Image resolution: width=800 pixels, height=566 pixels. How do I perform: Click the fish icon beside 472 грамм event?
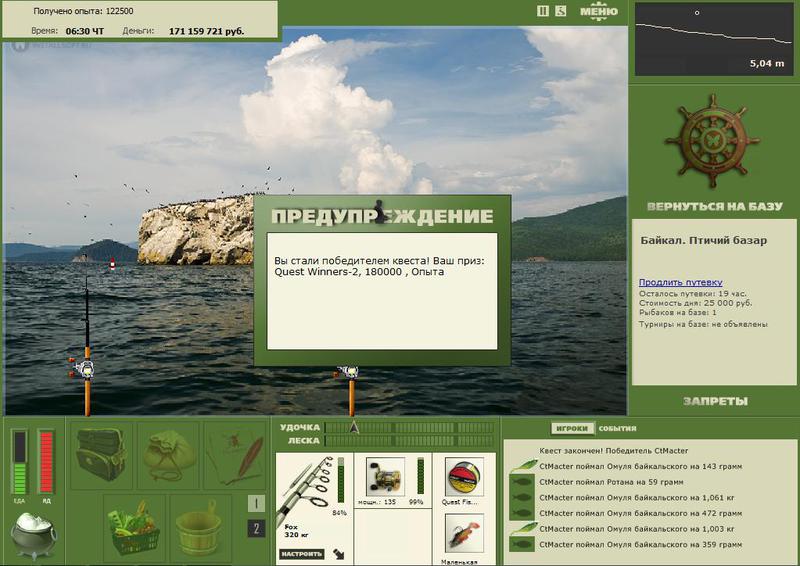(522, 513)
